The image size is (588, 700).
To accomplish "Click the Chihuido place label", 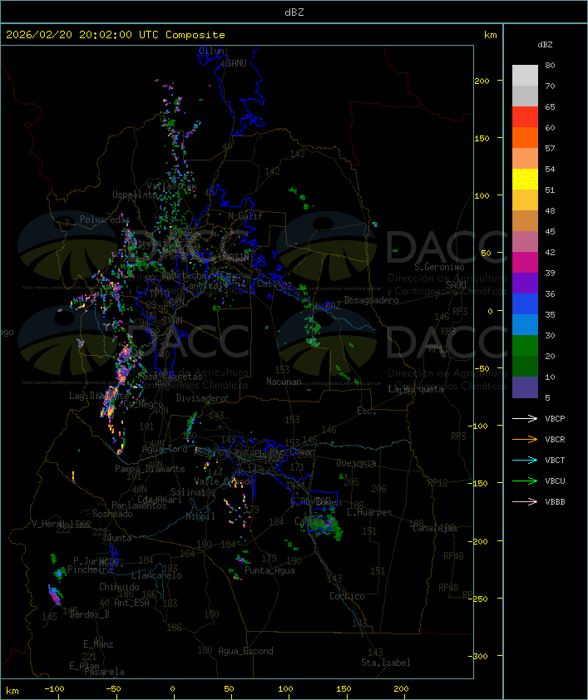I will [119, 587].
